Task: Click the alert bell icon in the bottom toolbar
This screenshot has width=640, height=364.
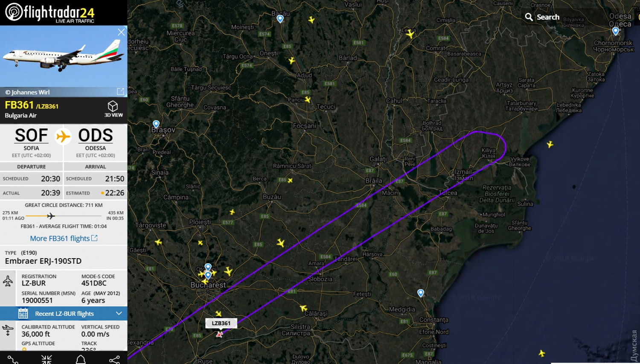Action: 81,360
